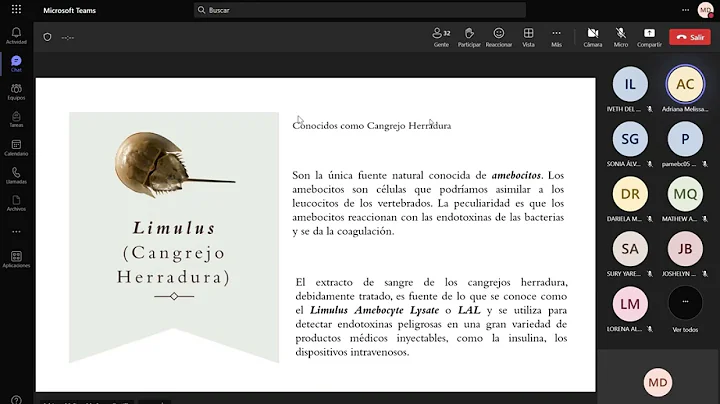Image resolution: width=720 pixels, height=404 pixels.
Task: Select participant DR Dariela avatar
Action: (630, 194)
